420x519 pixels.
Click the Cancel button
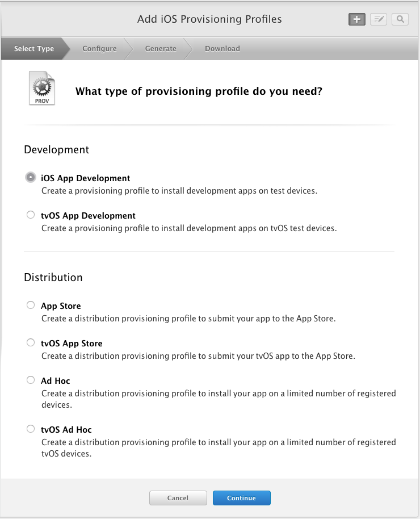(178, 497)
